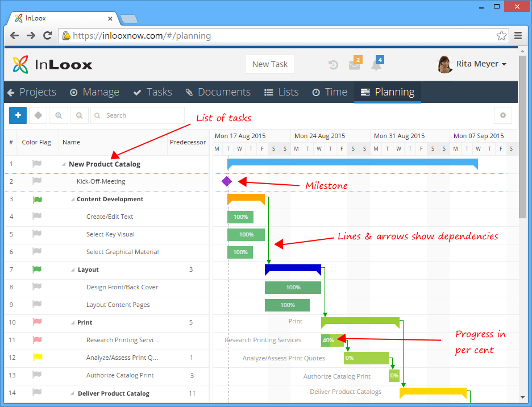Toggle pink flag on Research Printing row
The height and width of the screenshot is (407, 532).
click(x=37, y=339)
